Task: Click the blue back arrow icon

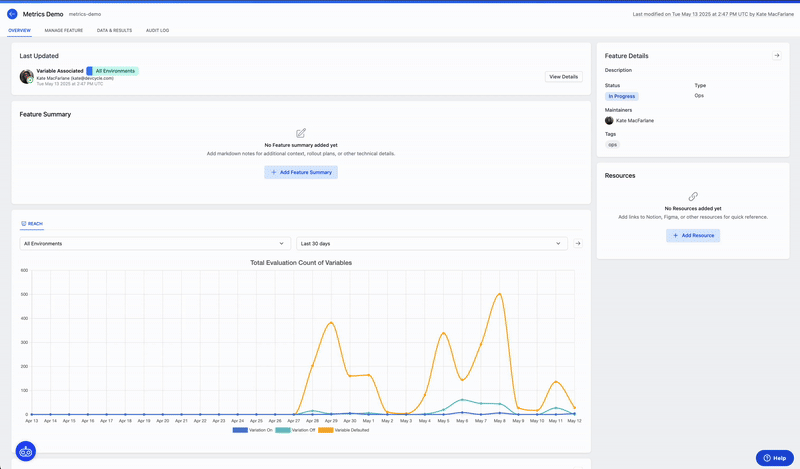Action: (x=12, y=14)
